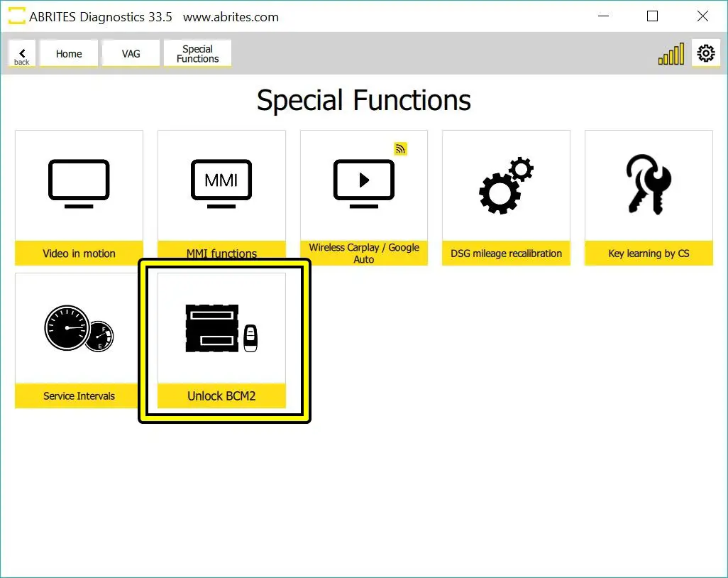Viewport: 728px width, 578px height.
Task: Select the Special Functions breadcrumb tab
Action: click(197, 53)
